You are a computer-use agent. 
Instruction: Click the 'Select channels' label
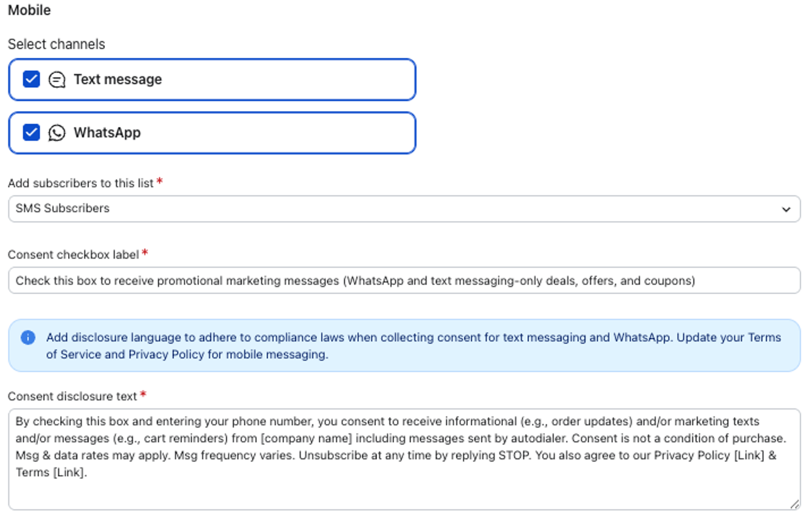coord(56,44)
